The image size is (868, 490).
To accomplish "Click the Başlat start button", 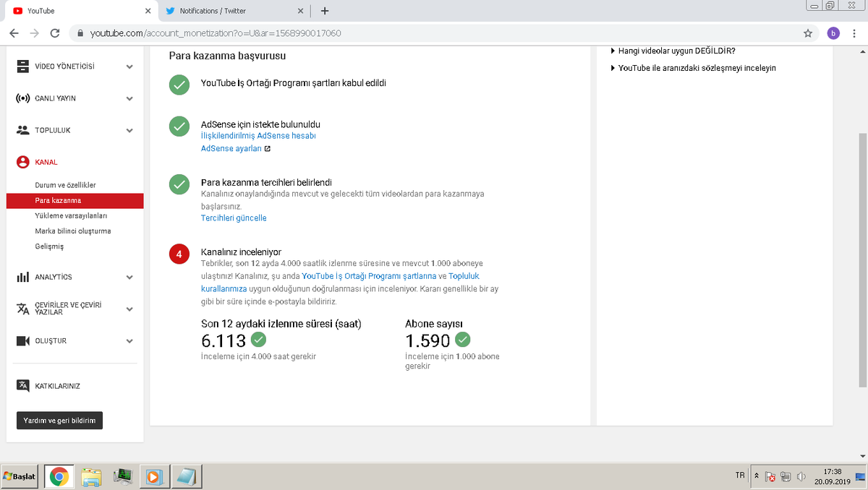I will point(20,476).
